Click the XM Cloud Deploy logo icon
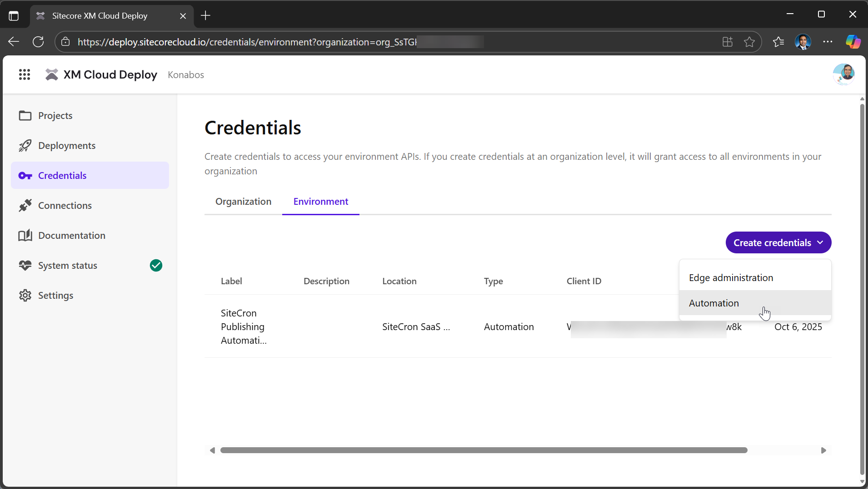 52,74
